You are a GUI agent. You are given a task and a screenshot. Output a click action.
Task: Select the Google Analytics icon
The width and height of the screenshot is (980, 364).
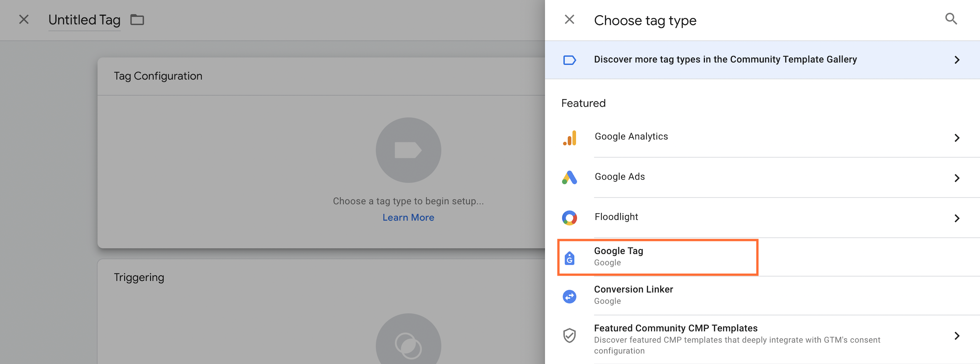tap(569, 138)
